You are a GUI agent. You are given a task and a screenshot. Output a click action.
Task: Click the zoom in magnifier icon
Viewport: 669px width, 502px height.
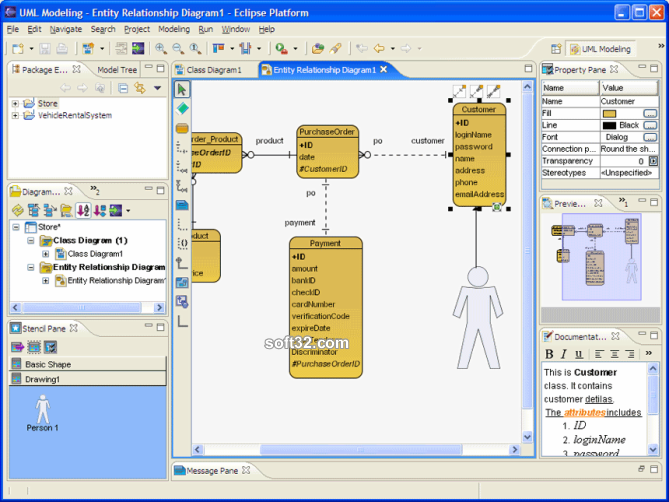point(161,48)
